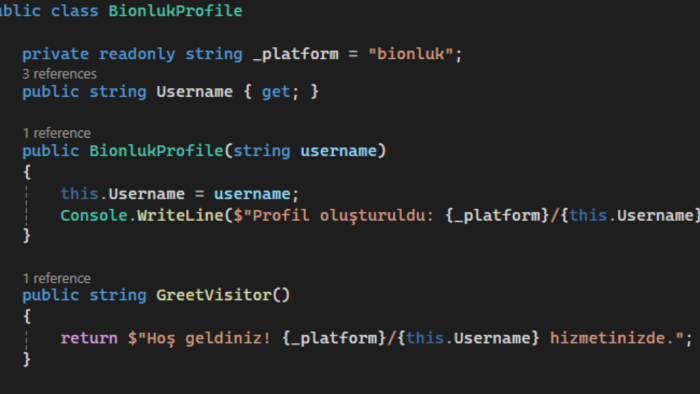Click 'hizmetinizde.' string text
Image resolution: width=700 pixels, height=394 pixels.
pos(612,338)
